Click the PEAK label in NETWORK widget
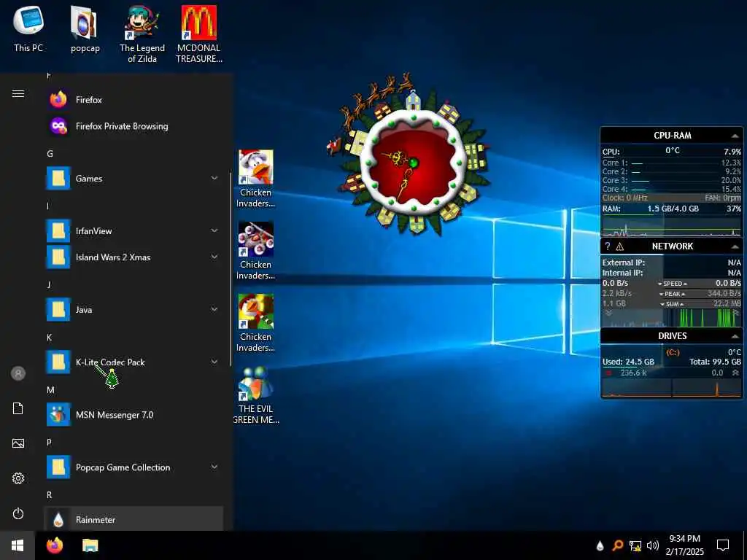This screenshot has height=560, width=747. coord(673,294)
